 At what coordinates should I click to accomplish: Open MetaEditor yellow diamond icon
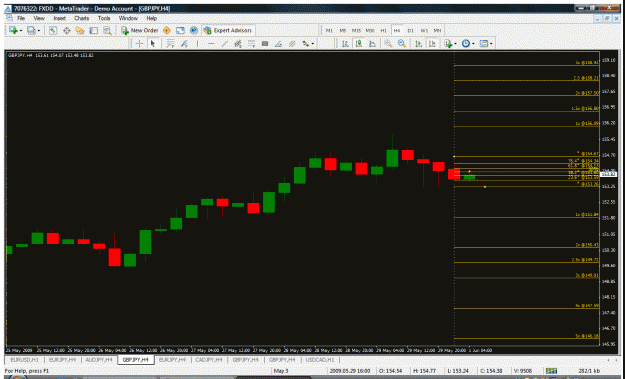pyautogui.click(x=167, y=30)
